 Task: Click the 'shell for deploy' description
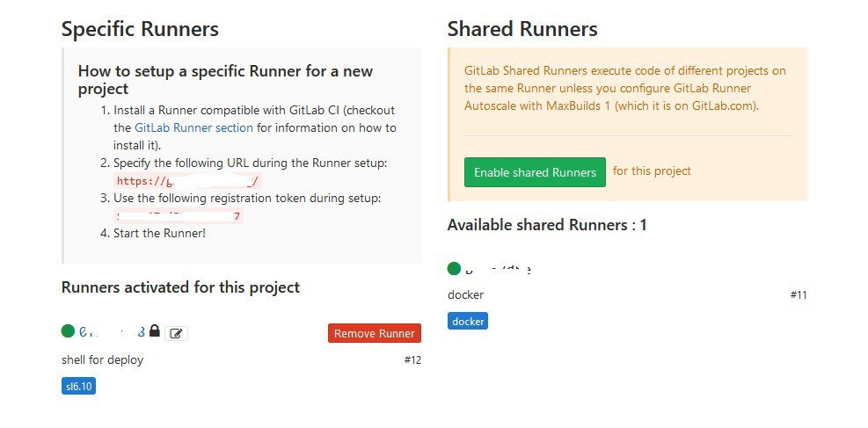tap(102, 360)
